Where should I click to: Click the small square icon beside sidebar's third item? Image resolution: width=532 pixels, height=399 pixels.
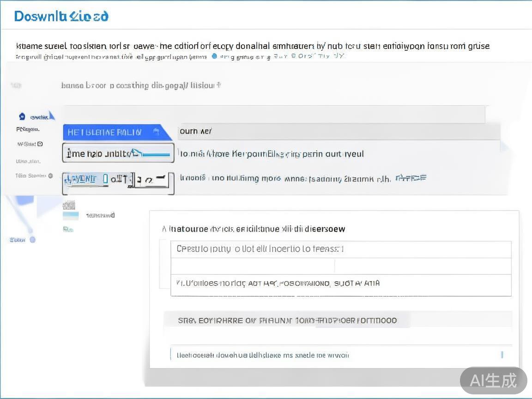click(40, 144)
